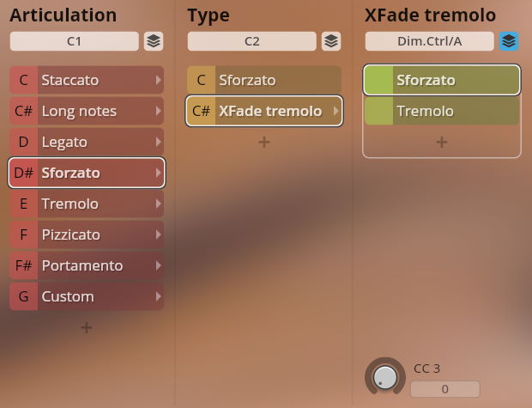The image size is (532, 408).
Task: Expand the Staccato articulation arrow
Action: [158, 80]
